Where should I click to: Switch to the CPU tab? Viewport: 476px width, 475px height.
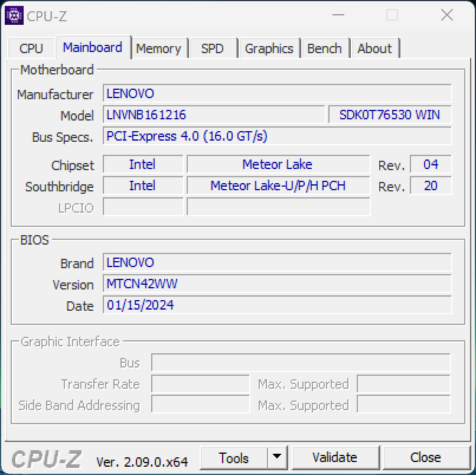(x=31, y=48)
